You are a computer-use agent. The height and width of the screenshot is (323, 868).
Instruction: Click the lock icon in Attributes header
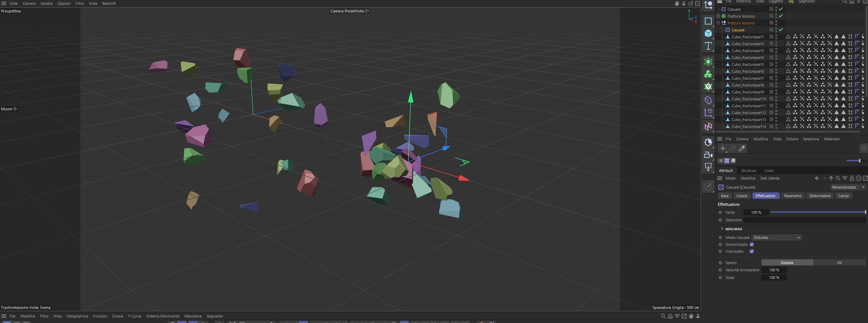coord(851,178)
